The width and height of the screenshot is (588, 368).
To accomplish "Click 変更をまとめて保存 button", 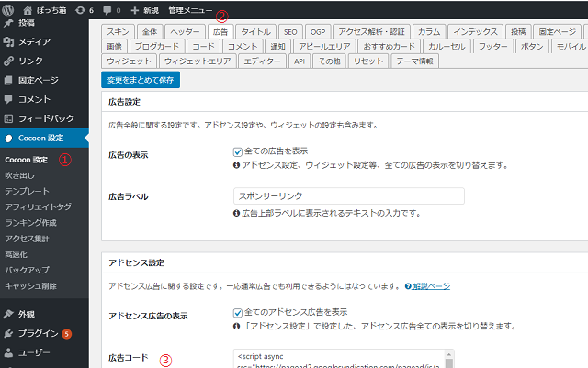I will click(141, 80).
